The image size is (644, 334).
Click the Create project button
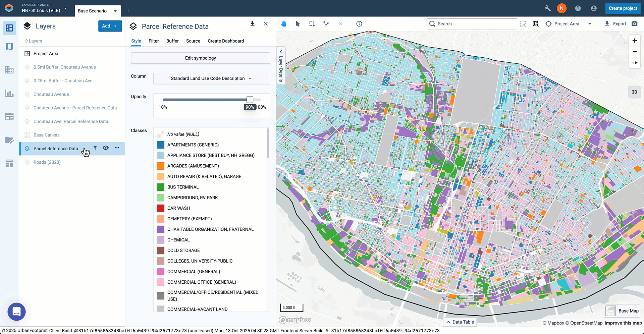623,8
